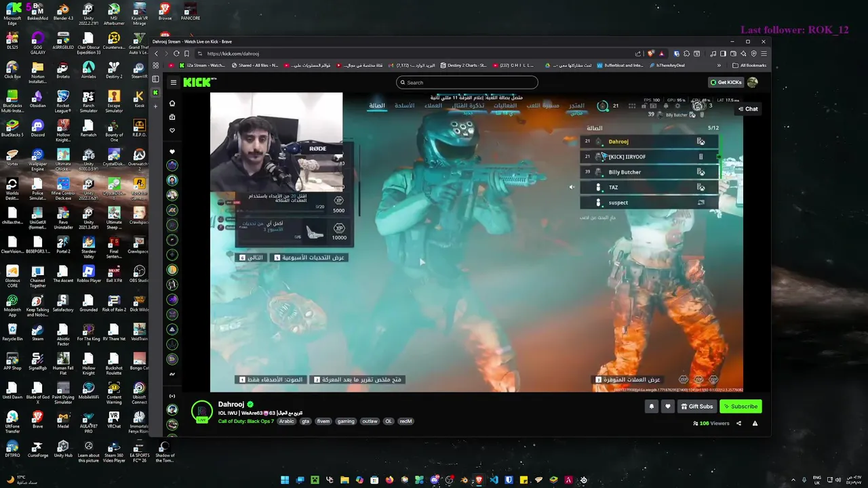This screenshot has height=488, width=868.
Task: Subscribe to Dahrooj's channel
Action: (x=740, y=406)
